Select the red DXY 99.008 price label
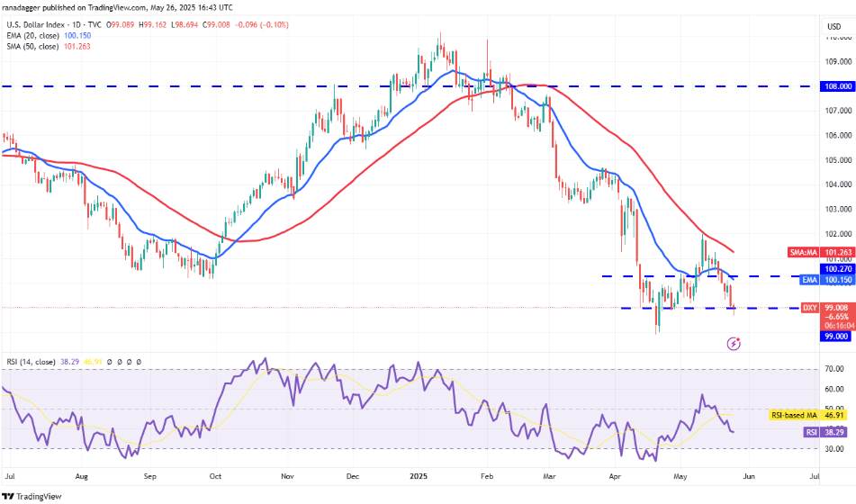The image size is (856, 504). [x=827, y=308]
